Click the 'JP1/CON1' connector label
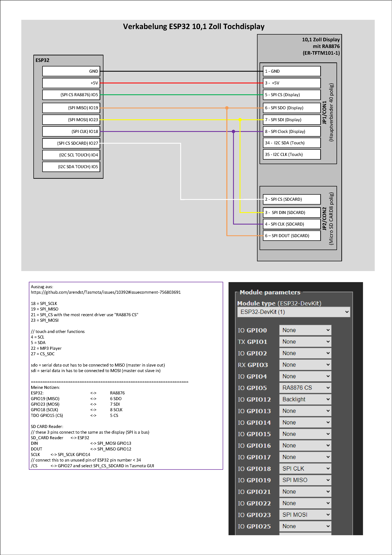The image size is (392, 555). coord(324,113)
